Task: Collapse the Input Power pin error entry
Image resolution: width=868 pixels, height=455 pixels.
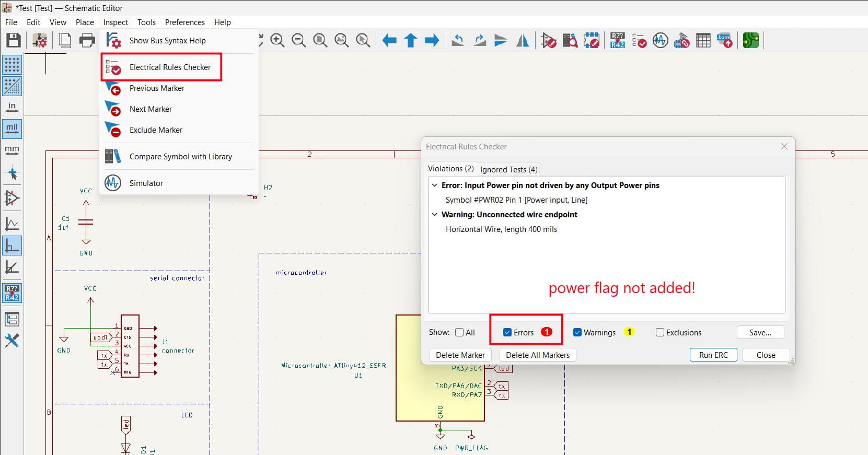Action: click(434, 185)
